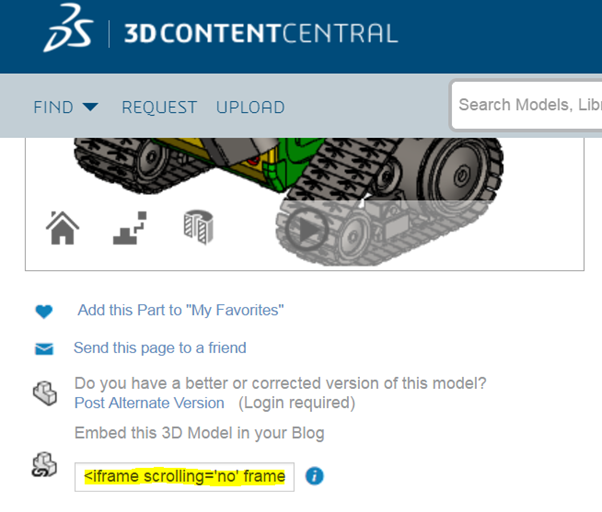Open Post Alternate Version link
Viewport: 602px width, 512px height.
(x=149, y=403)
